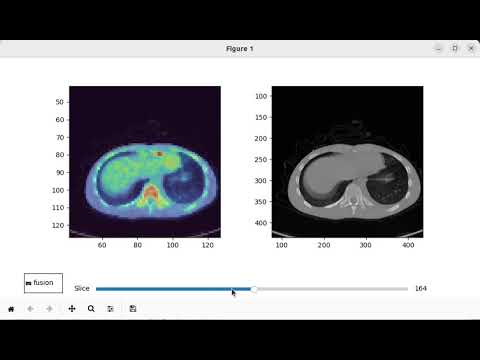Click the Figure 1 window title

pos(240,49)
